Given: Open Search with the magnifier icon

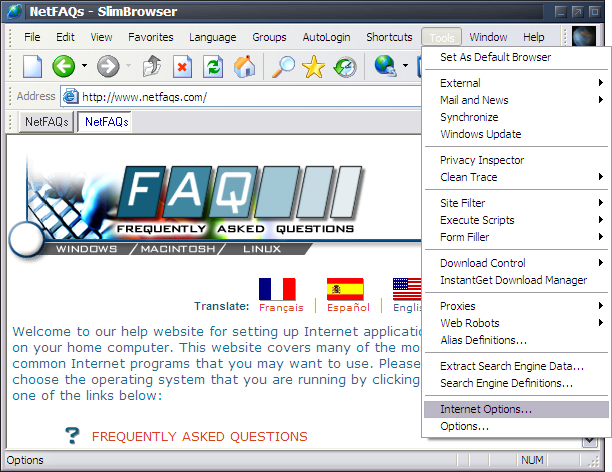Looking at the screenshot, I should (x=283, y=66).
